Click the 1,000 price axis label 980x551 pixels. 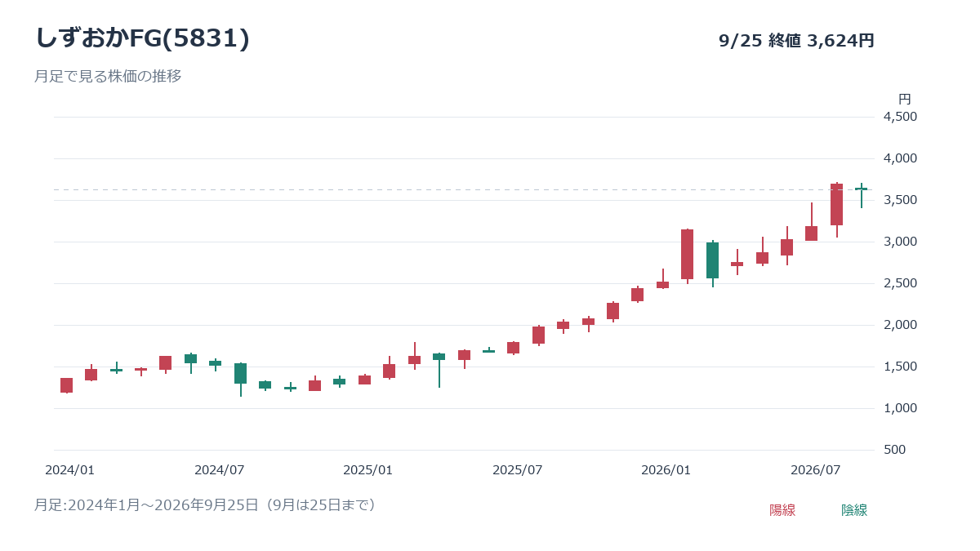click(x=900, y=408)
